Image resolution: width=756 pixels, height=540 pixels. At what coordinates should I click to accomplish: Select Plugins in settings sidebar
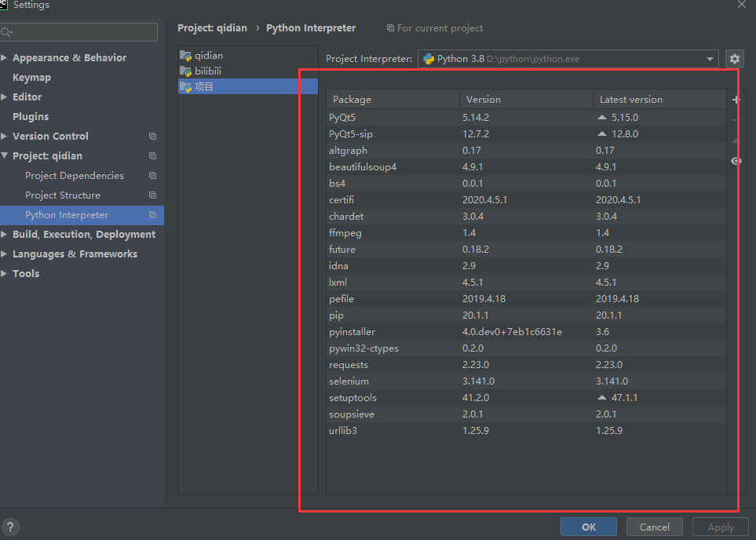pos(31,117)
